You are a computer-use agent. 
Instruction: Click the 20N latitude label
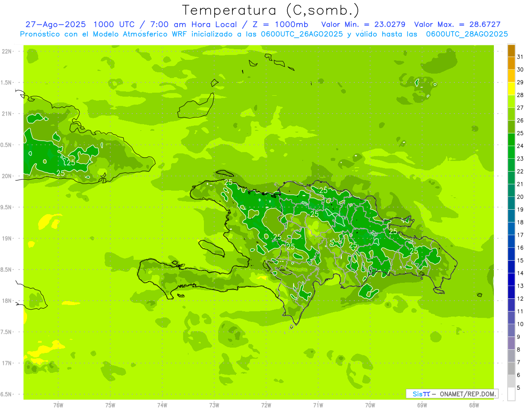pos(7,176)
